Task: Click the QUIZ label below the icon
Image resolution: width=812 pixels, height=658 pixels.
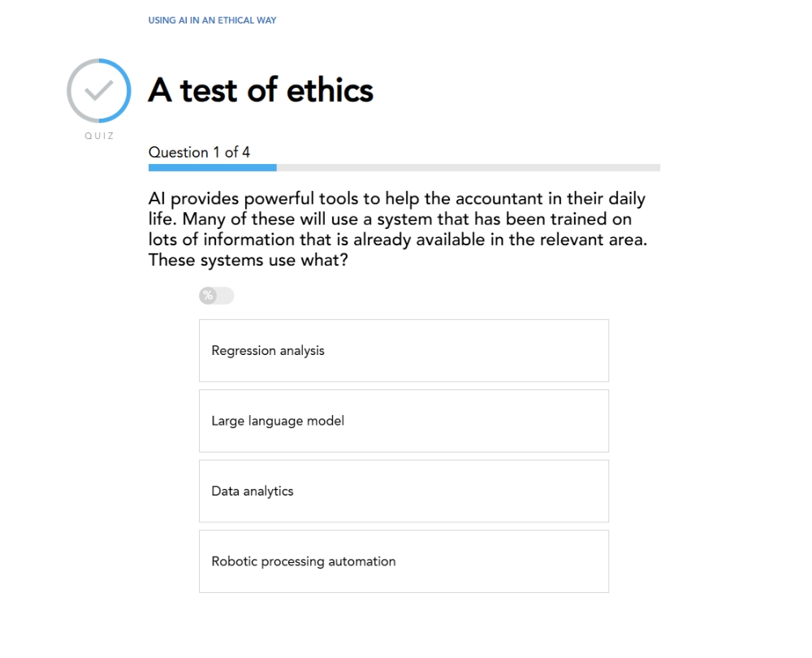Action: [x=99, y=136]
